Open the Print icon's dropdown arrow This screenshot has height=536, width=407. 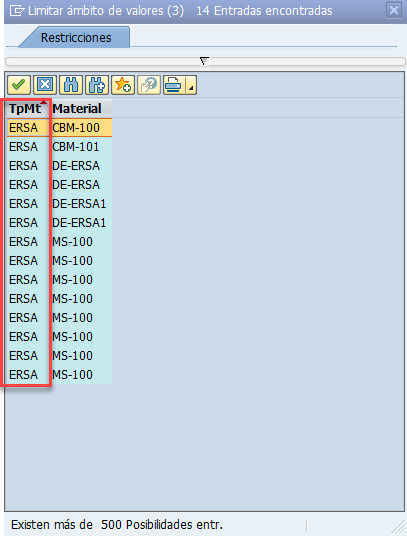[x=191, y=85]
